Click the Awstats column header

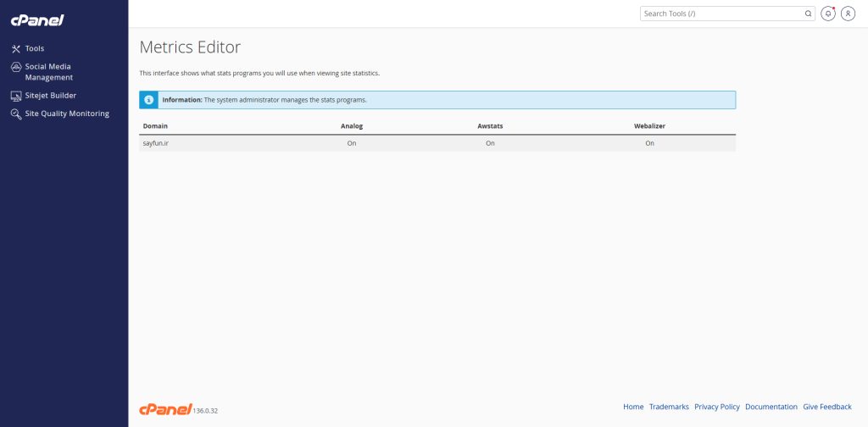pos(490,126)
